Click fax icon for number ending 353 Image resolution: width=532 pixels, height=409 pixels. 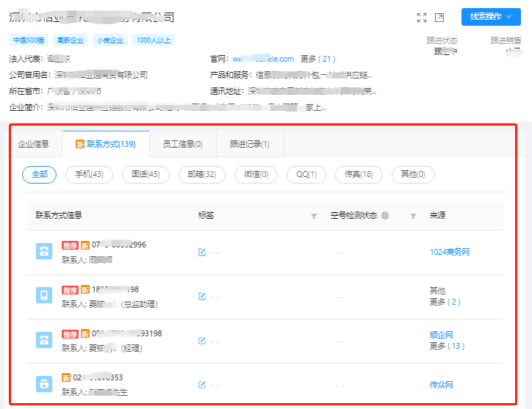(44, 384)
